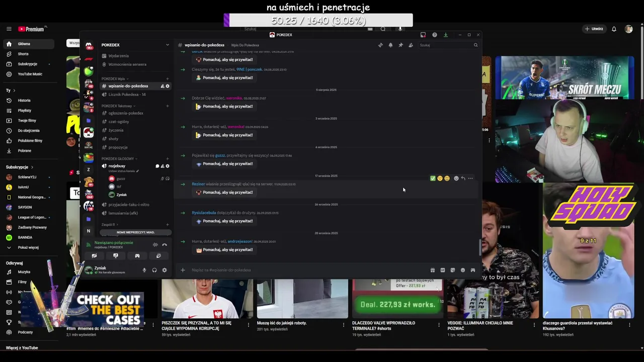Open apps icon at end of message bar
Viewport: 644px width, 362px height.
(x=473, y=270)
